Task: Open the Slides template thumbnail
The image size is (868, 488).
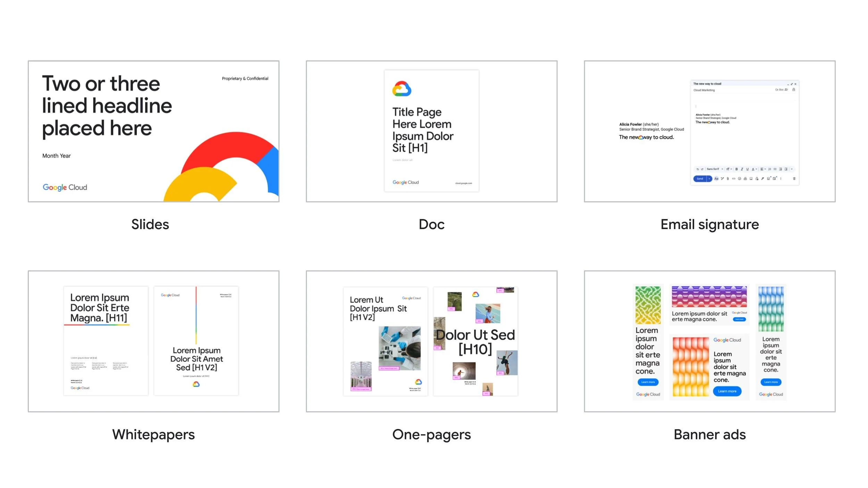Action: tap(153, 131)
